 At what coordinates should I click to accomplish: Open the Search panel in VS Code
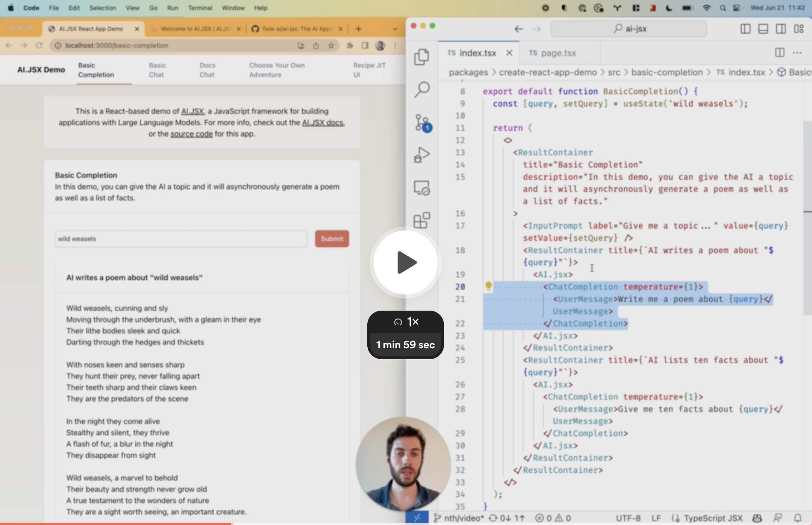[422, 90]
